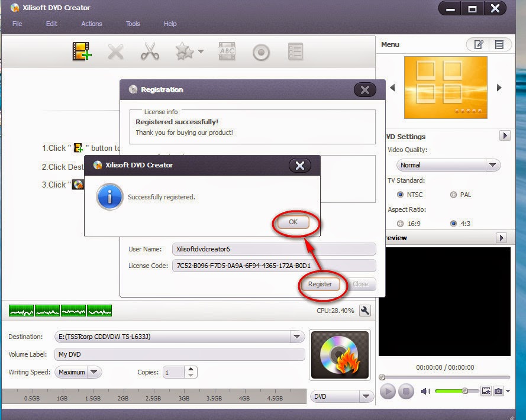Viewport: 526px width, 420px height.
Task: Select the scissors Clip tool
Action: click(150, 51)
